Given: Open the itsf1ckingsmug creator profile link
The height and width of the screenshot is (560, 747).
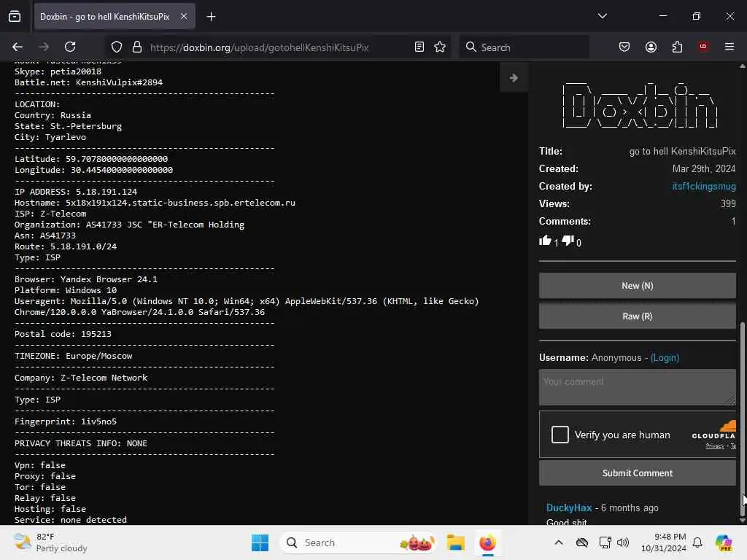Looking at the screenshot, I should (704, 186).
